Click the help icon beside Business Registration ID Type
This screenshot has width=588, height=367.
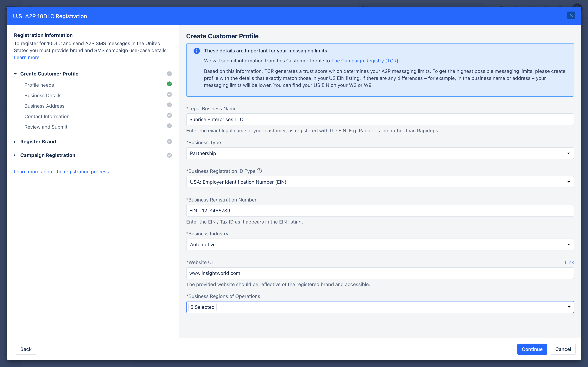pyautogui.click(x=259, y=171)
